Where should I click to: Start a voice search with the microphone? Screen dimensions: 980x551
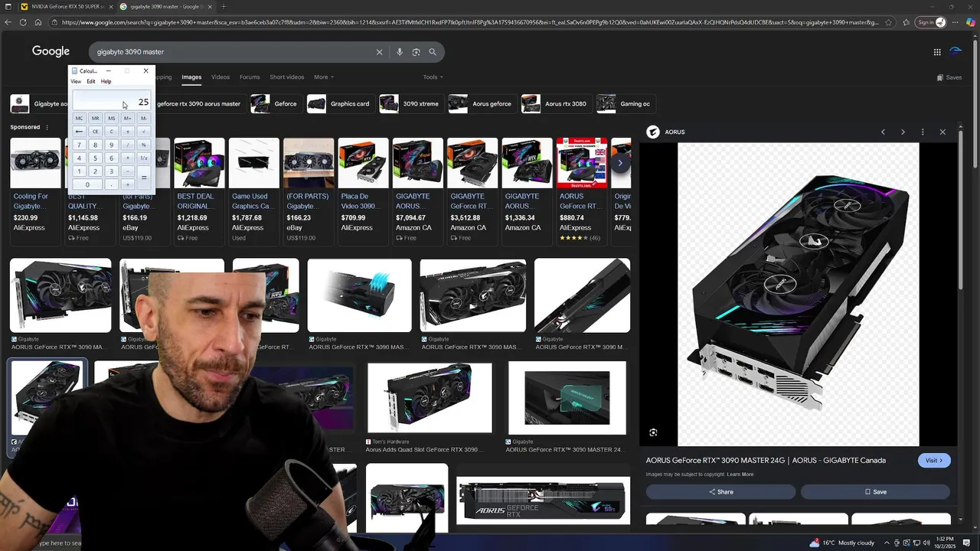coord(400,52)
